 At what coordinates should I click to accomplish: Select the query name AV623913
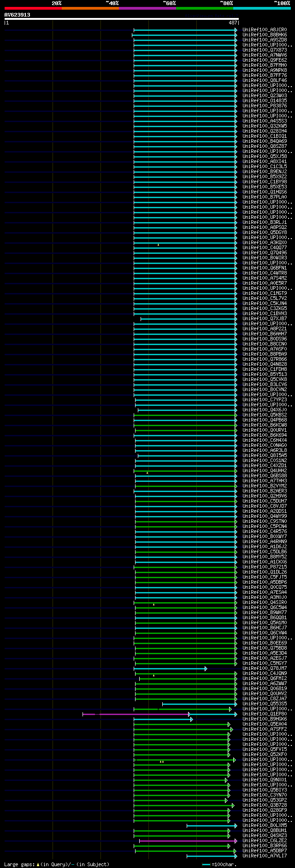pyautogui.click(x=18, y=15)
